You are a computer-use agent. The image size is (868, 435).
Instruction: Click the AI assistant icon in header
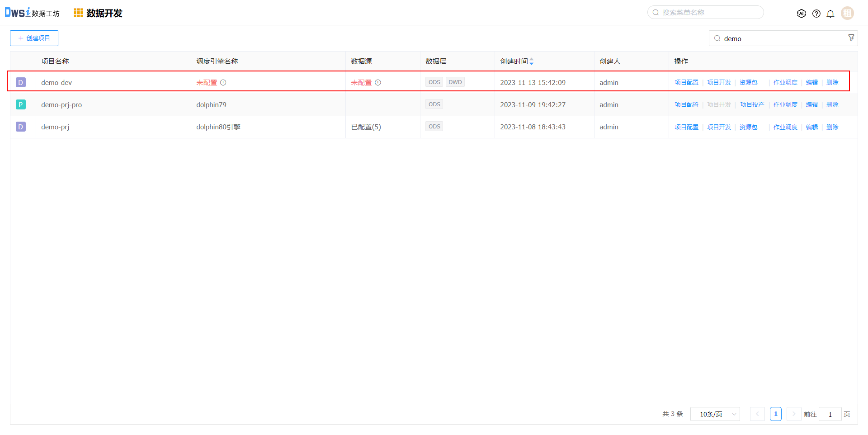[x=801, y=14]
